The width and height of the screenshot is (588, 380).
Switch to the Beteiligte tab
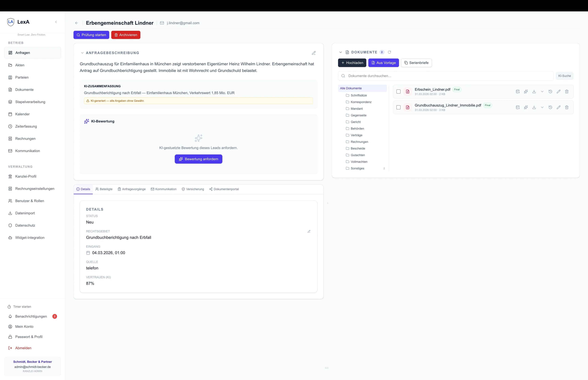point(104,189)
